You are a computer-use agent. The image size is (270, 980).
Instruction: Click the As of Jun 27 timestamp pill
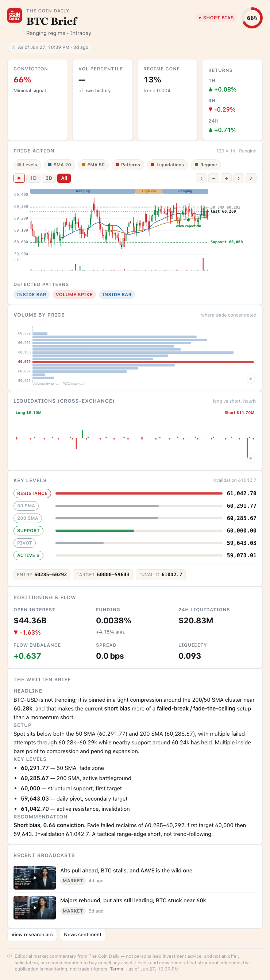coord(50,47)
